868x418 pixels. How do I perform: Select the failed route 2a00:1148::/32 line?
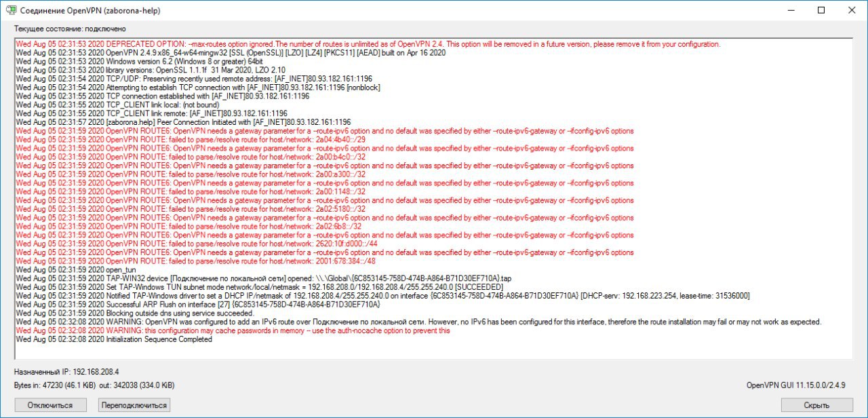[x=191, y=192]
